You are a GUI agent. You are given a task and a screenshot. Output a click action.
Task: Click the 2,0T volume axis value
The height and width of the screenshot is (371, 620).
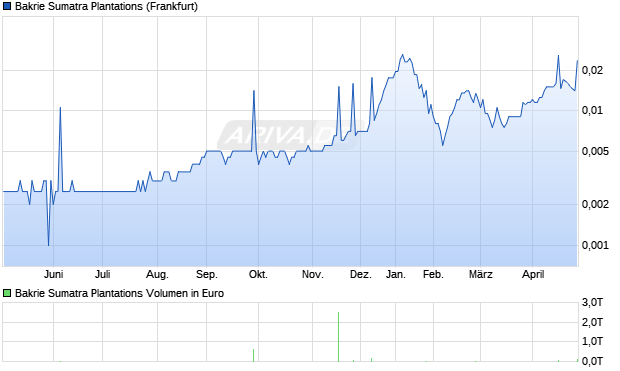(x=592, y=322)
